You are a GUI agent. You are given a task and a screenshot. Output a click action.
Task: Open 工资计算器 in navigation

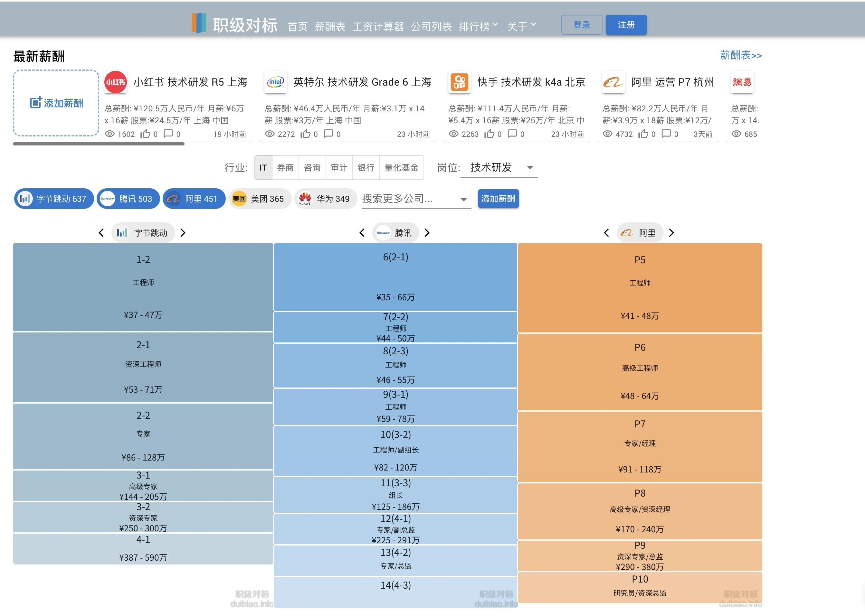(378, 26)
